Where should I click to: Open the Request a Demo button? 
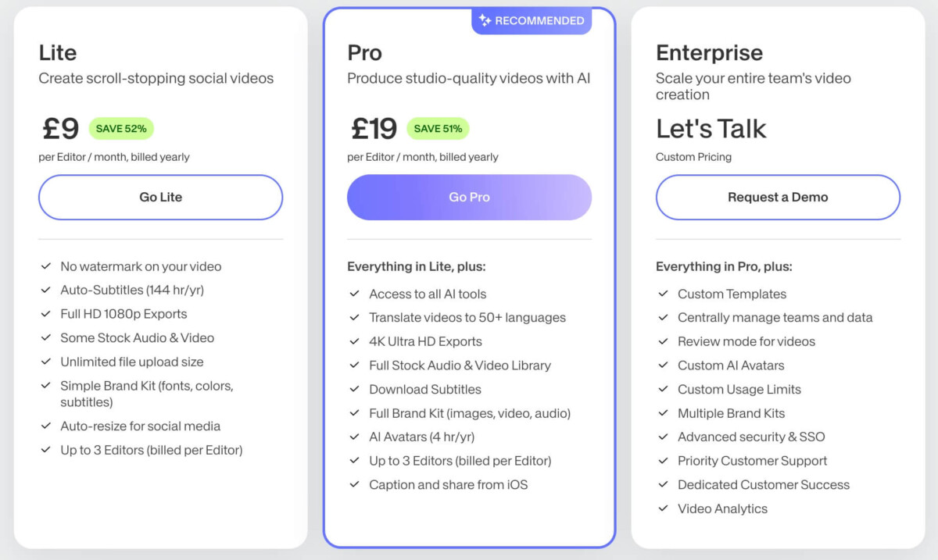[778, 197]
